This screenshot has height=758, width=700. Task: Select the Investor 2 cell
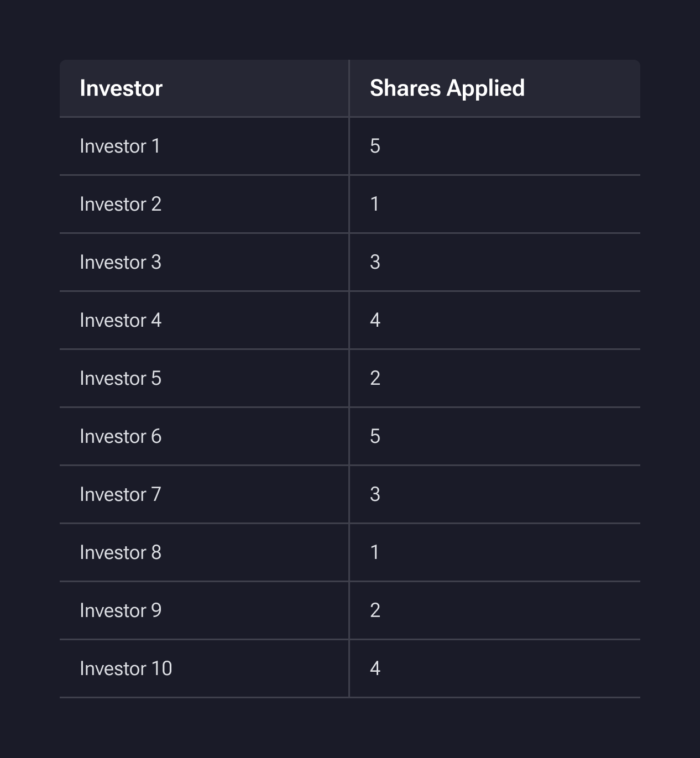click(121, 204)
